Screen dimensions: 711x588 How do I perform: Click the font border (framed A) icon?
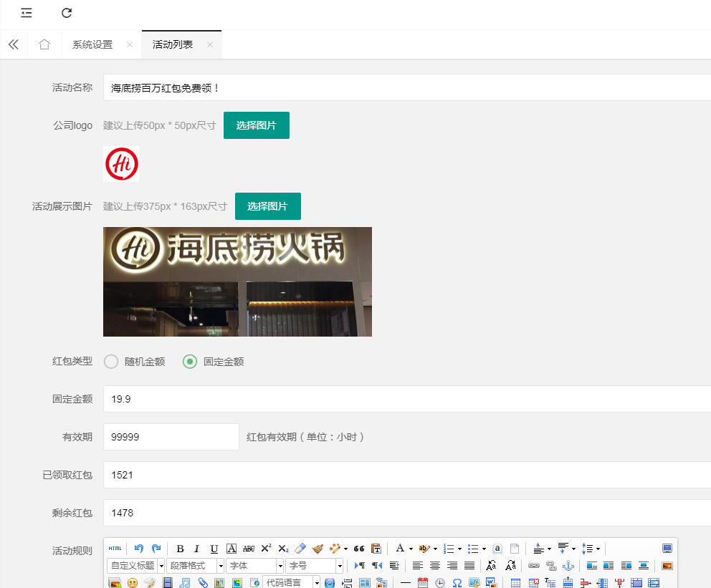[x=232, y=549]
